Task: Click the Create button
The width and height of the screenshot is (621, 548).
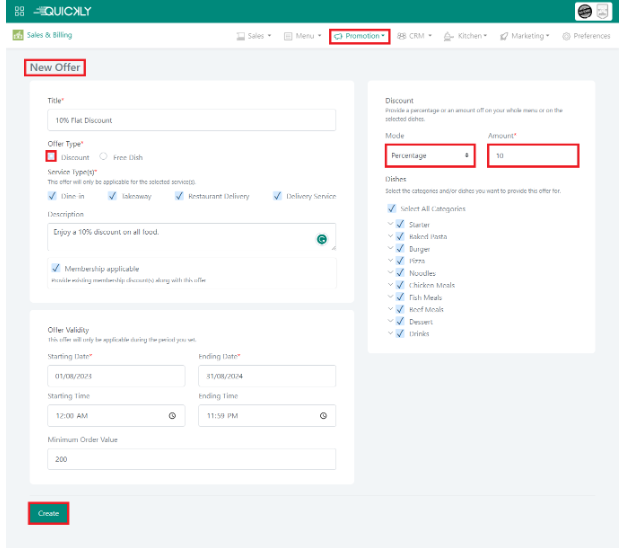Action: click(x=48, y=513)
